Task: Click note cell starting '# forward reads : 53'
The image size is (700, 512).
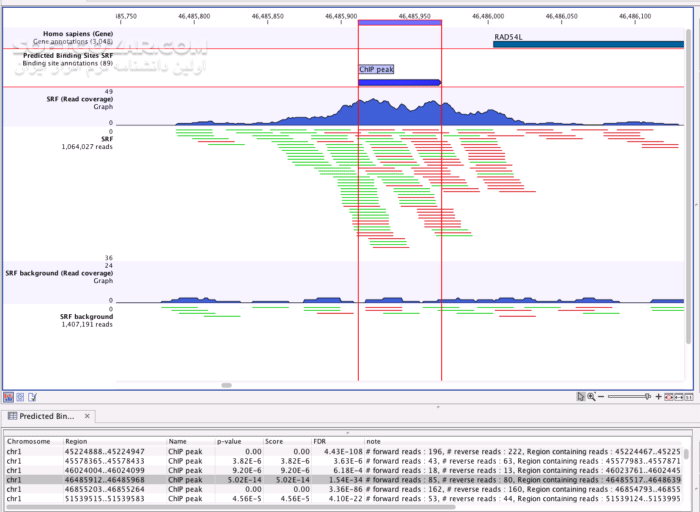Action: tap(523, 498)
